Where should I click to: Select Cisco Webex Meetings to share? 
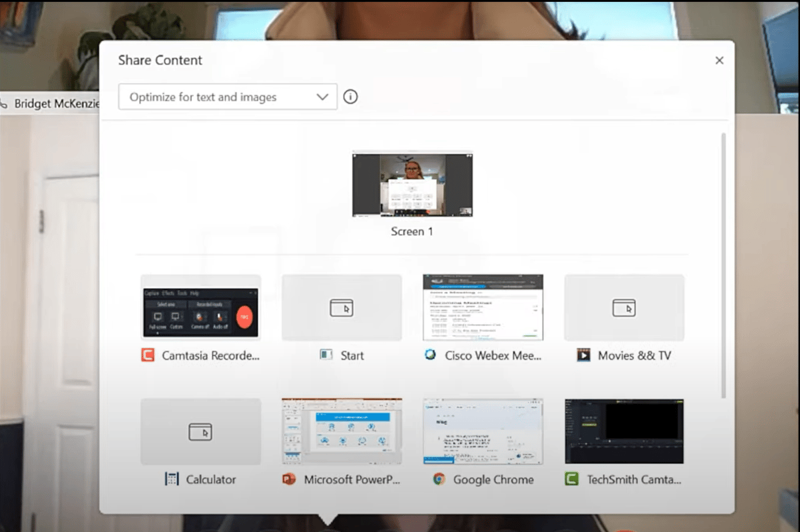483,307
